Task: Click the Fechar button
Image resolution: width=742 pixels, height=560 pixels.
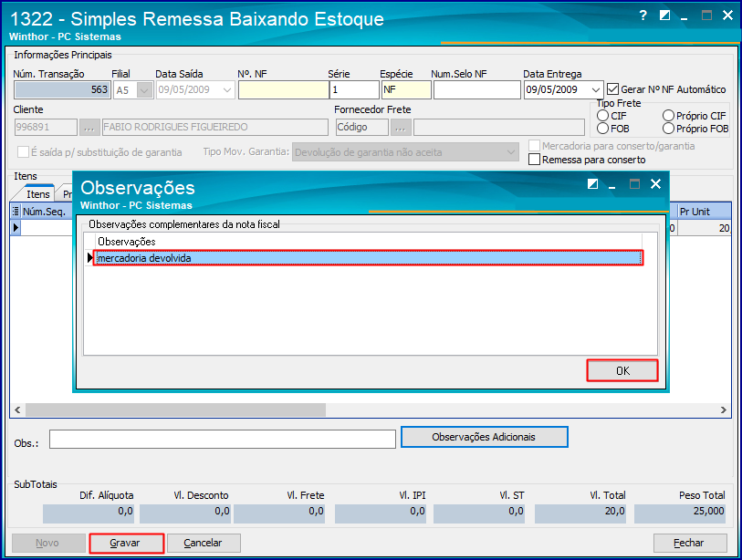Action: [690, 543]
